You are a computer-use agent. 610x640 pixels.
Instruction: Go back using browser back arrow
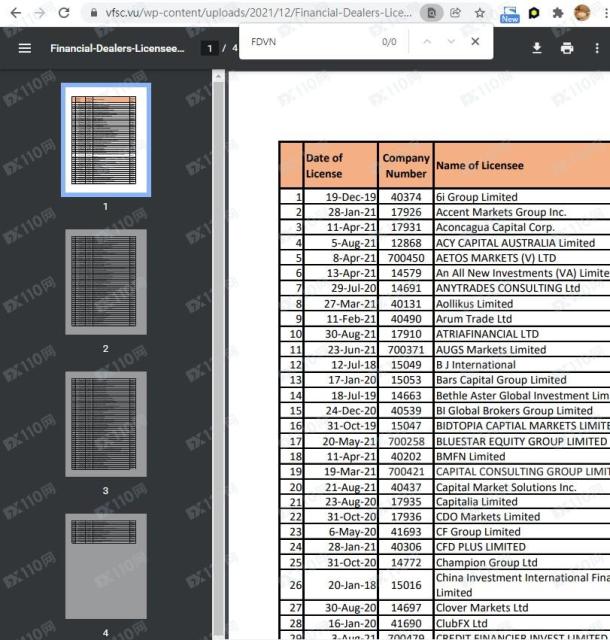tap(16, 13)
